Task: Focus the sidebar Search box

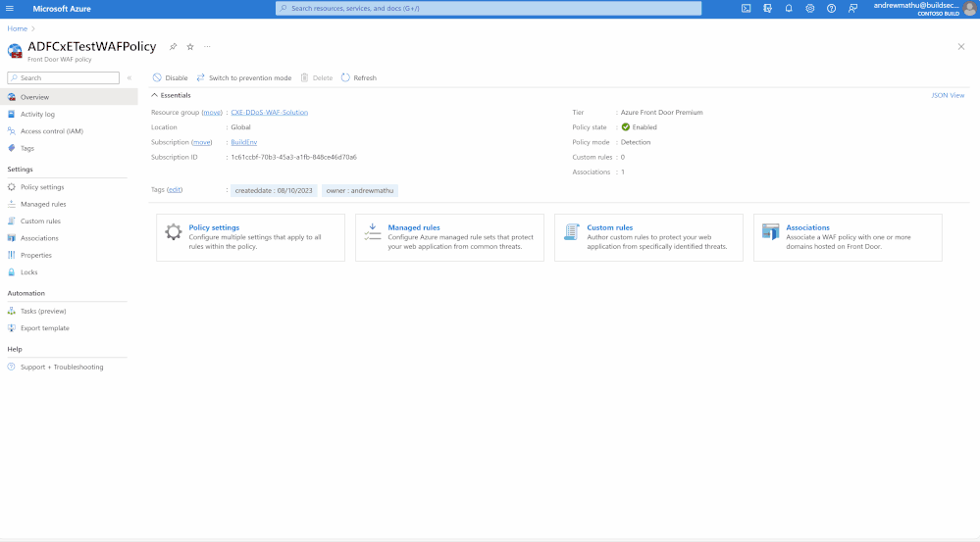Action: coord(63,78)
